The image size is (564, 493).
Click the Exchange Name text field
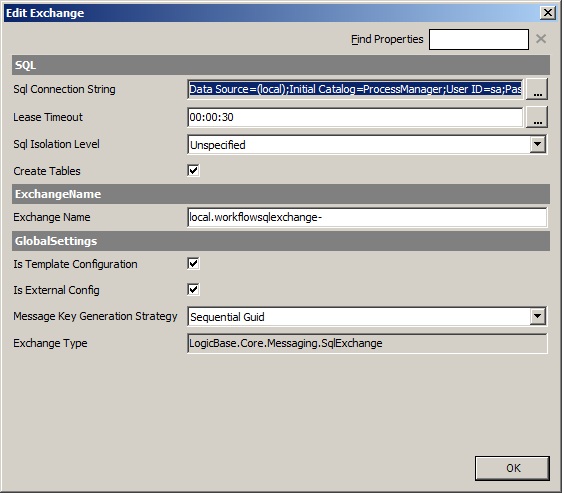point(367,217)
